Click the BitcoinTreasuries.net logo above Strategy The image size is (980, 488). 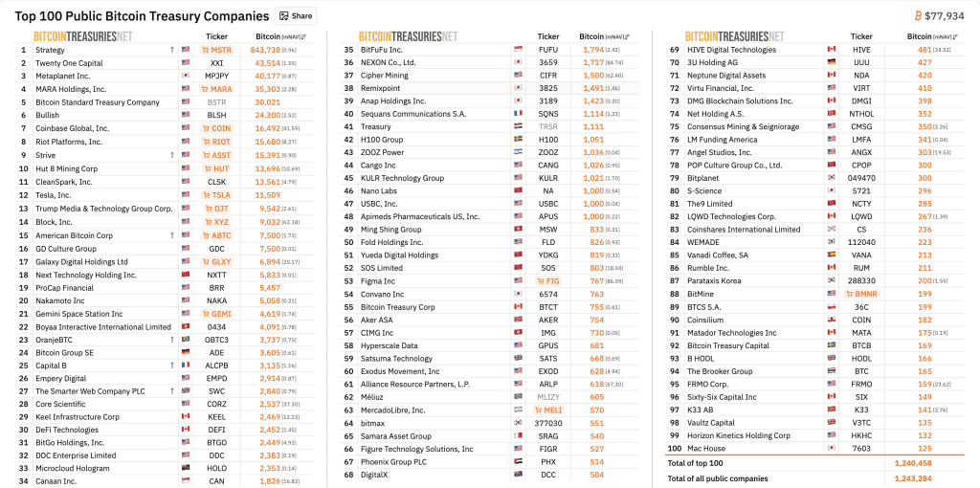[x=83, y=37]
